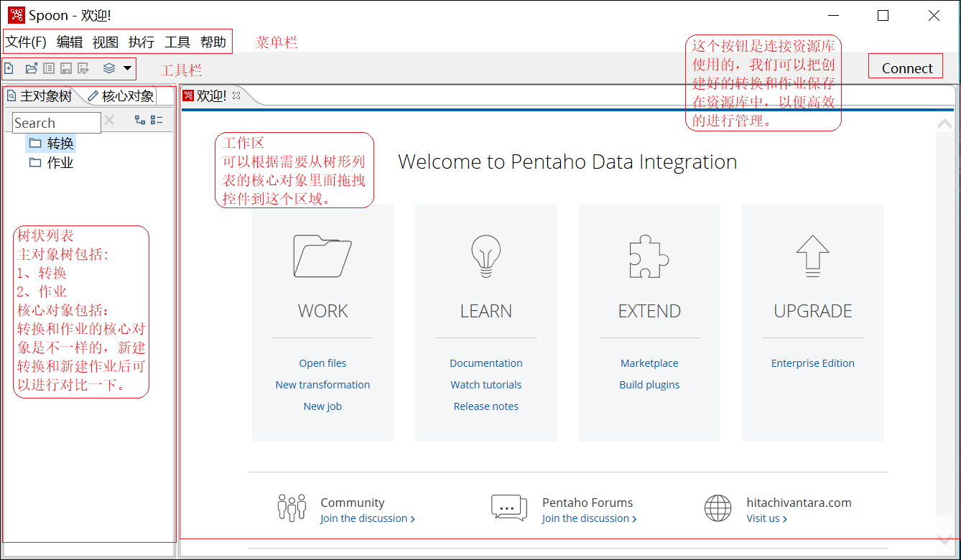Open the 执行 menu
The height and width of the screenshot is (560, 961).
click(141, 42)
